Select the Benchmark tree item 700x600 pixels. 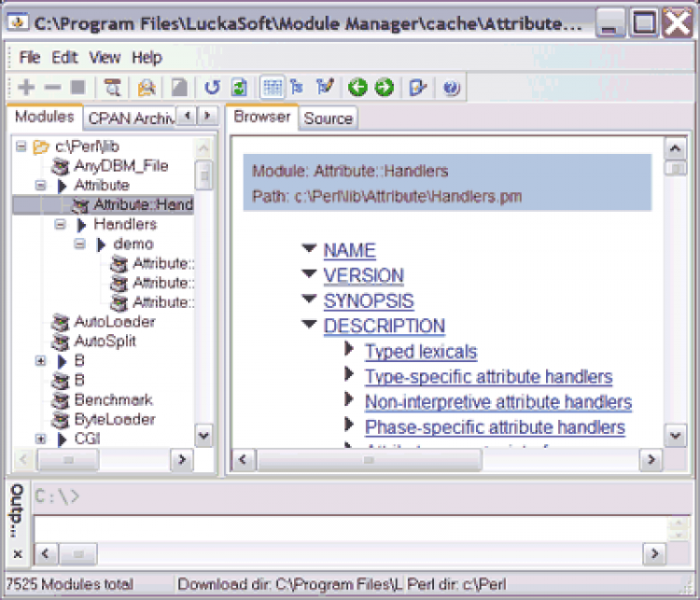[x=113, y=400]
